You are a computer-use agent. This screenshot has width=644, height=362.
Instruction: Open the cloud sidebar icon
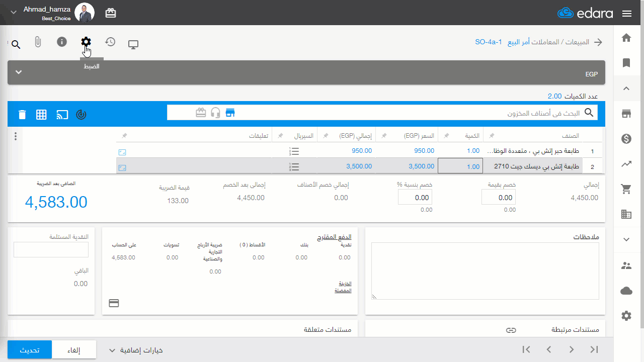coord(626,291)
